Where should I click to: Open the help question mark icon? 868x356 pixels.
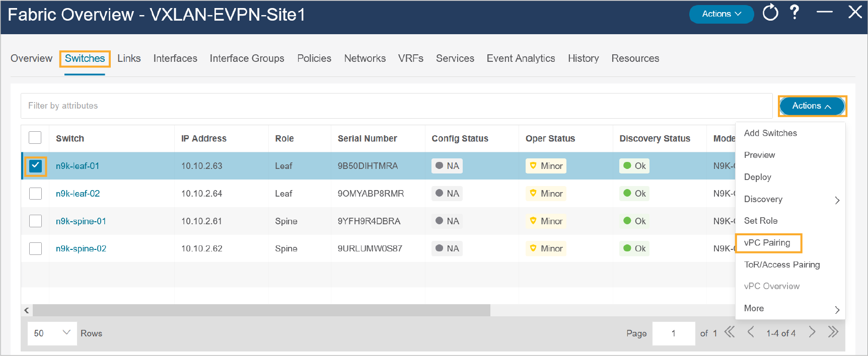[794, 12]
